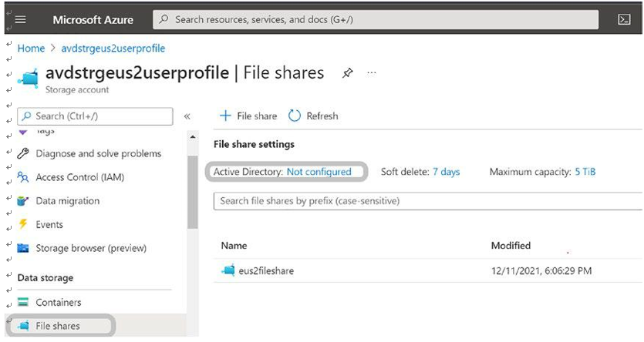Click the plus icon to add File share

point(225,116)
